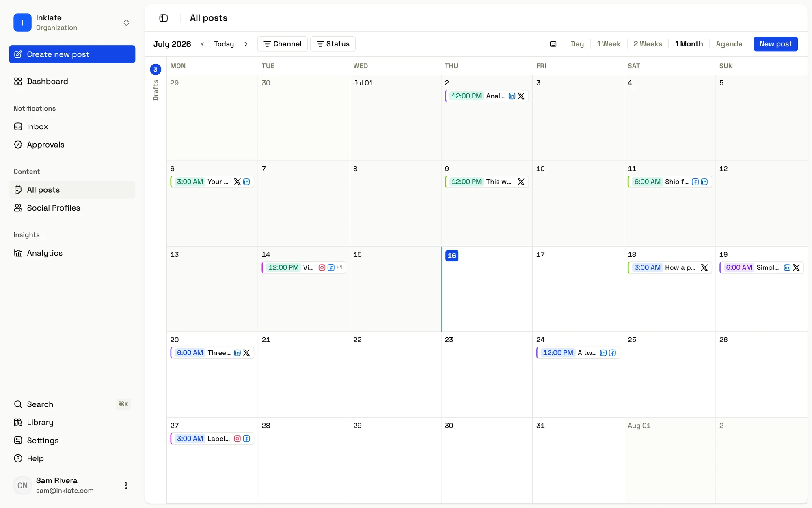Click the +1 more channels indicator
The width and height of the screenshot is (812, 508).
(x=339, y=267)
